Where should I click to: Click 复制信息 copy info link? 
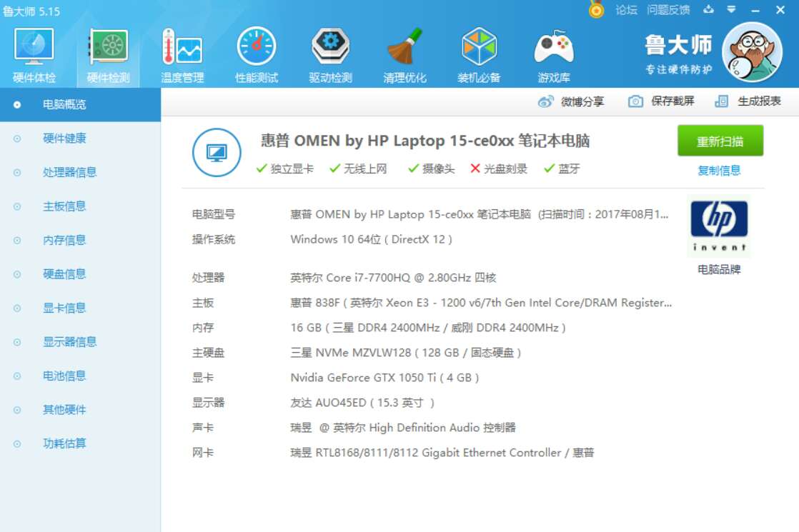pos(719,171)
